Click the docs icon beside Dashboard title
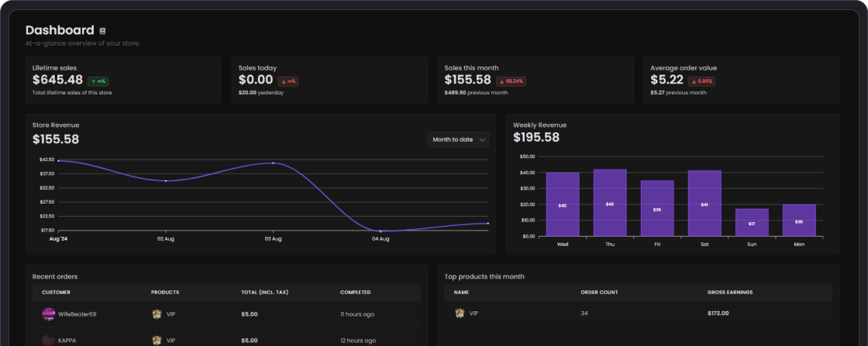Image resolution: width=868 pixels, height=346 pixels. click(102, 31)
